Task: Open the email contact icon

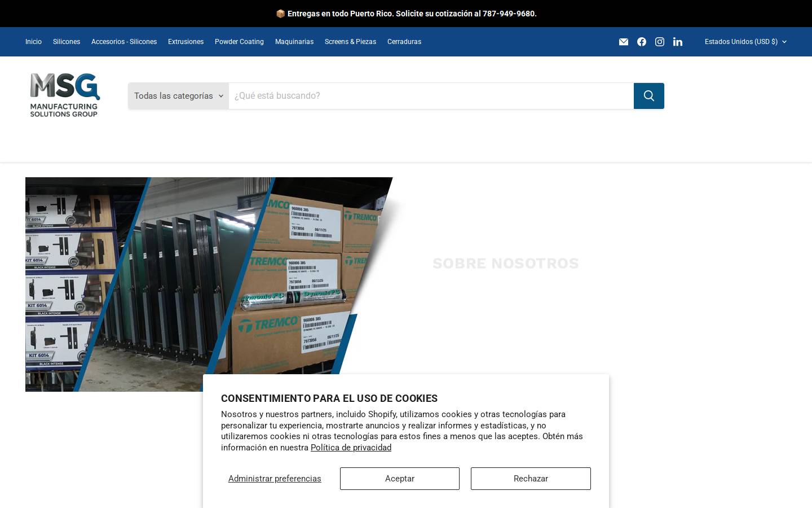Action: (x=624, y=42)
